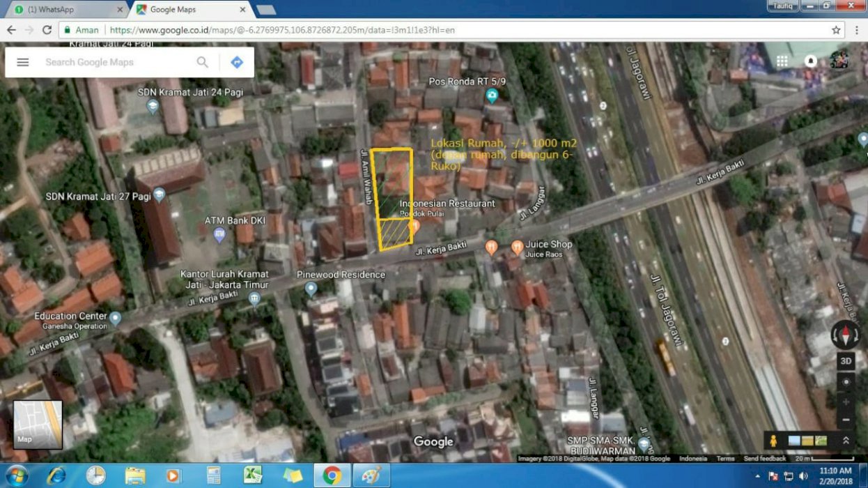Screen dimensions: 868x488
Task: Click the Search Google Maps field
Action: tap(115, 62)
